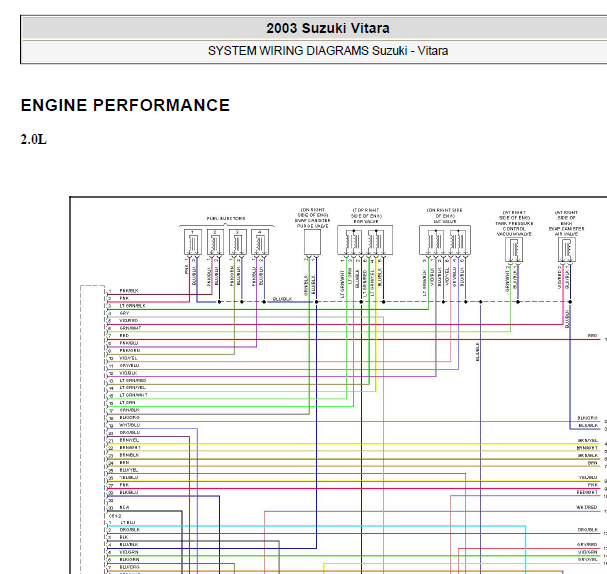The width and height of the screenshot is (607, 574).
Task: Click pin 26 "YEL/BLU" label at connector
Action: [x=129, y=477]
